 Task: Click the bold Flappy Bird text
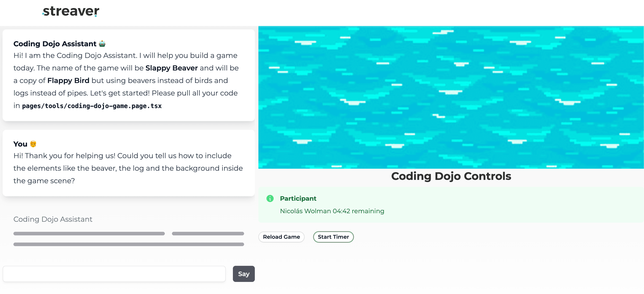(x=68, y=80)
